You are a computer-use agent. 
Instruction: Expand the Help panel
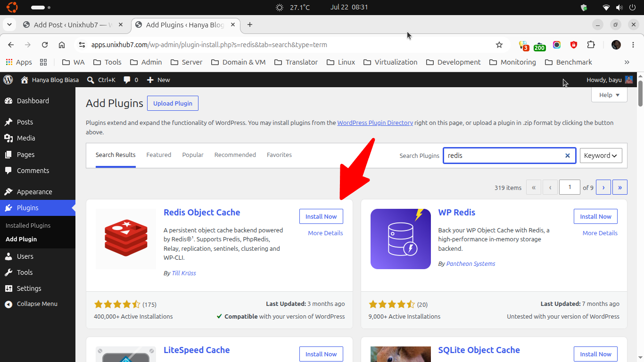coord(609,95)
